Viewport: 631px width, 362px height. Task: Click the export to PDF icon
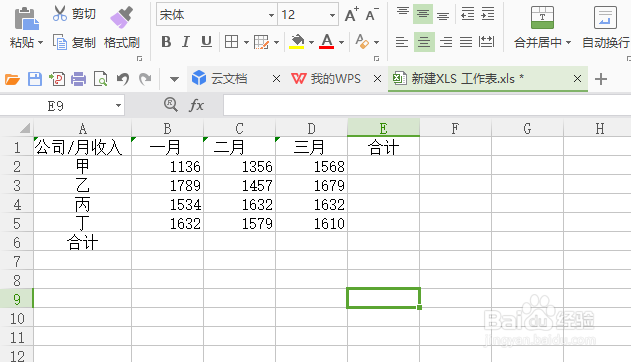57,79
